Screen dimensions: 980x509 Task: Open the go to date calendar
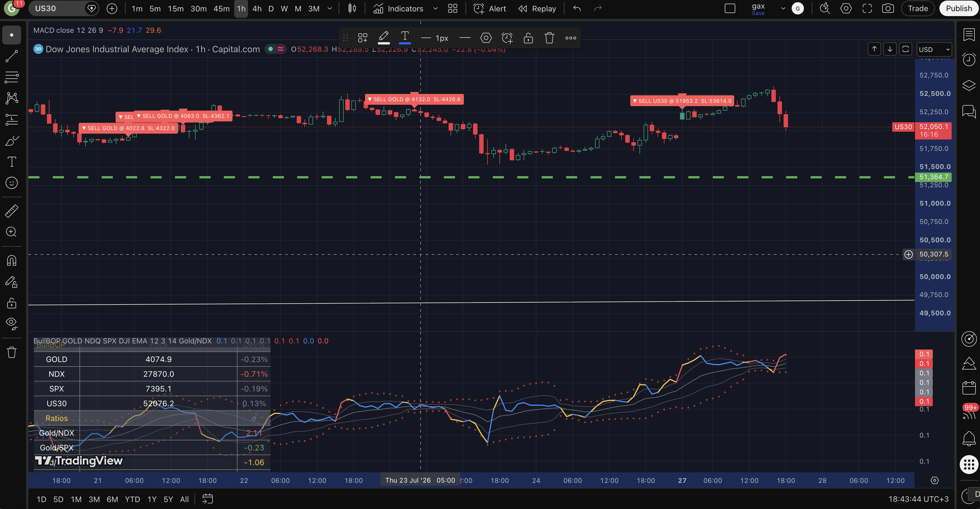[207, 499]
